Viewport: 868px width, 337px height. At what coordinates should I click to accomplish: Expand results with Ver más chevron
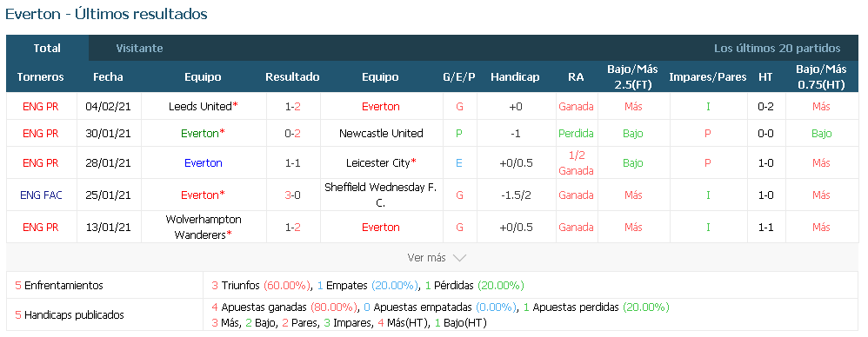click(x=437, y=257)
